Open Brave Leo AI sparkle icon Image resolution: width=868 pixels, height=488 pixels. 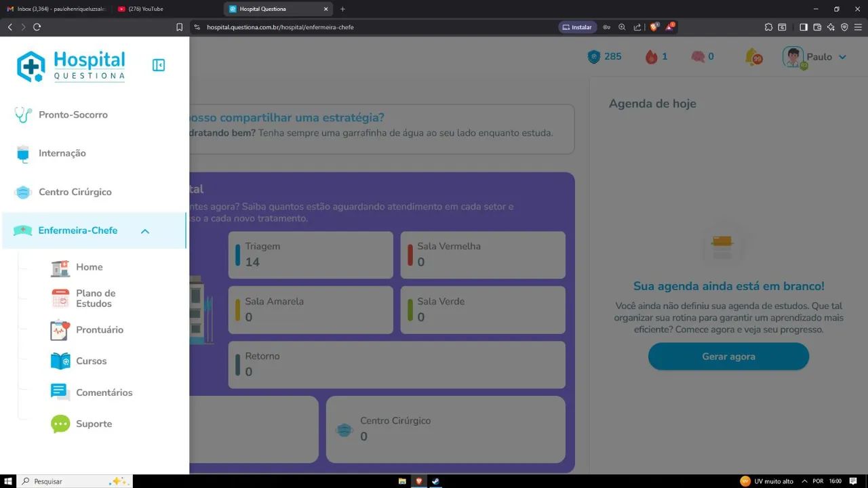[831, 27]
